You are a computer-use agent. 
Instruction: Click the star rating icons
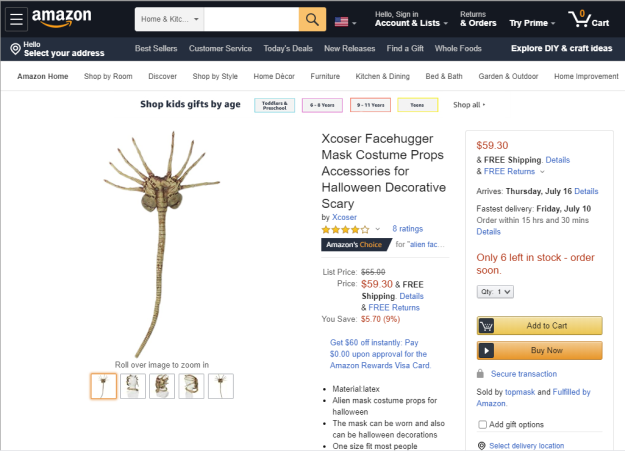pyautogui.click(x=345, y=229)
